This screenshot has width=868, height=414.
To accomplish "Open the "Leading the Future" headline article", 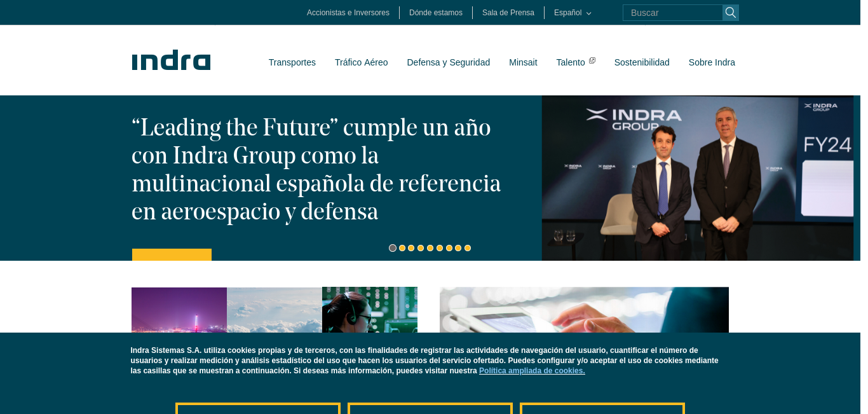I will pyautogui.click(x=316, y=169).
